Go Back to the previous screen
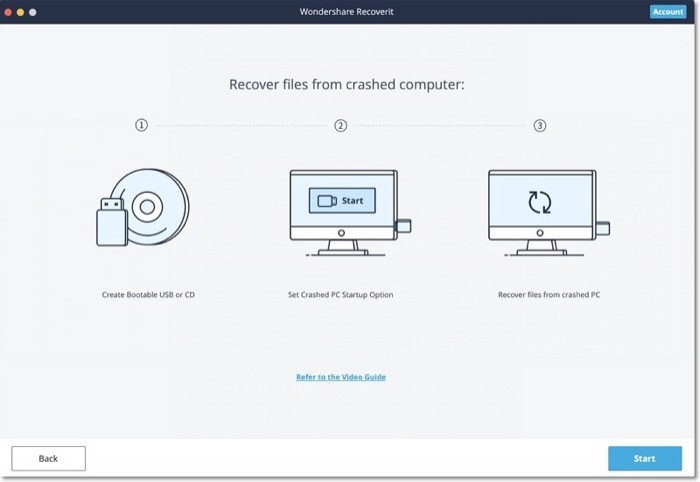Viewport: 700px width, 482px height. pos(48,458)
